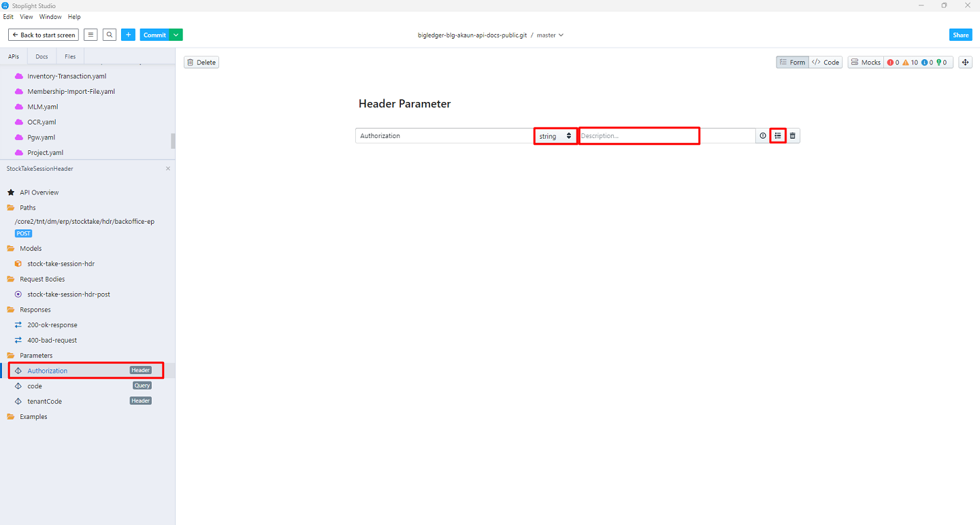This screenshot has height=525, width=980.
Task: Click the blue plus add button
Action: [129, 35]
